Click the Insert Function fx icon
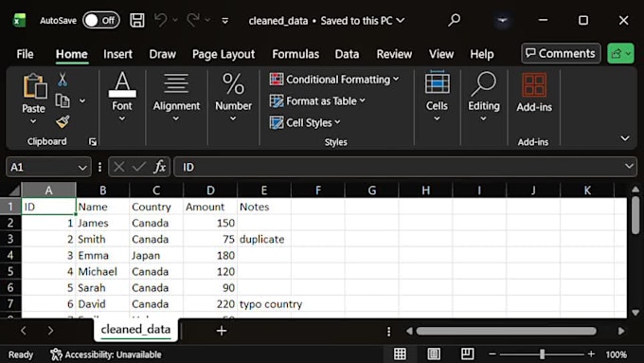Screen dimensions: 644x363 [x=159, y=167]
